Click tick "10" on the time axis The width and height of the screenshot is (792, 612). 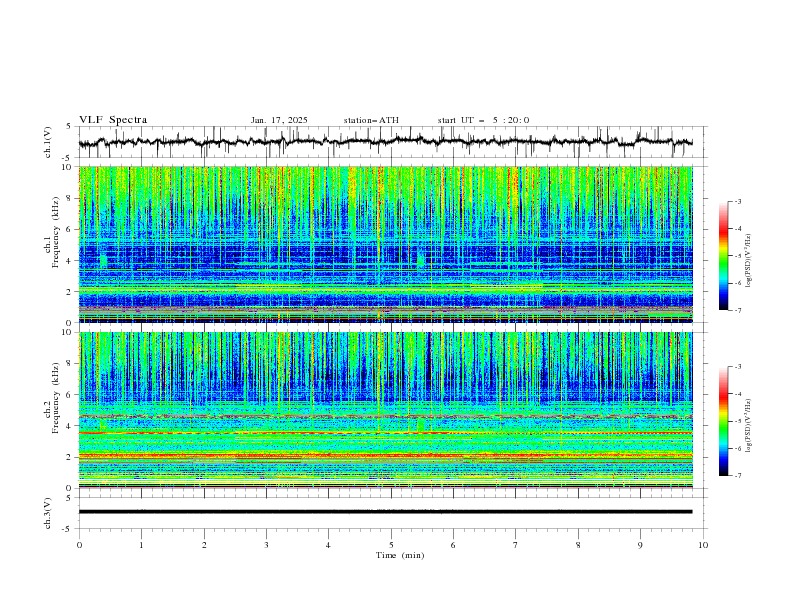(x=703, y=545)
